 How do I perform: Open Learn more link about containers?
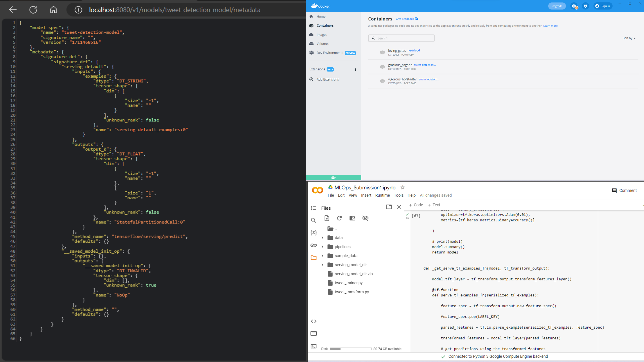[550, 26]
